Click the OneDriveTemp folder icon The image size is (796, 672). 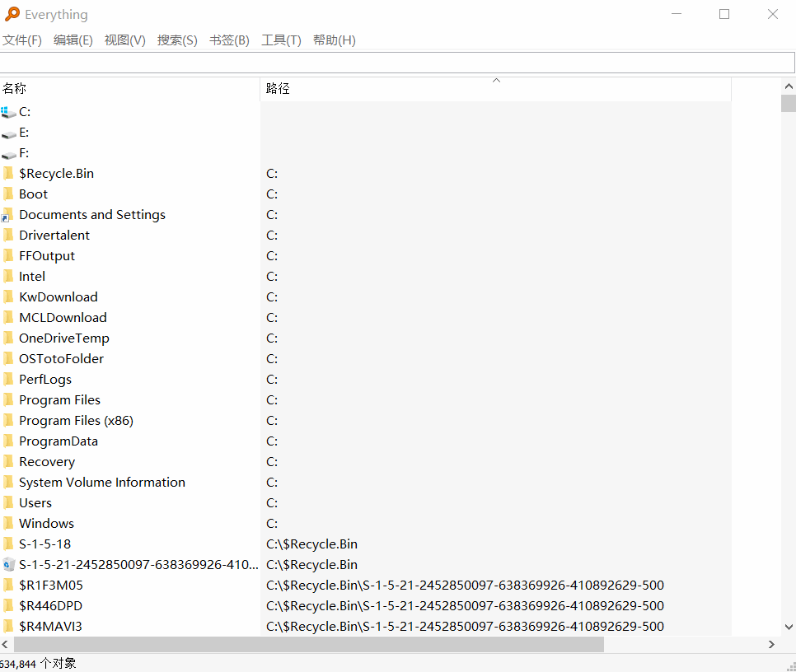point(8,338)
